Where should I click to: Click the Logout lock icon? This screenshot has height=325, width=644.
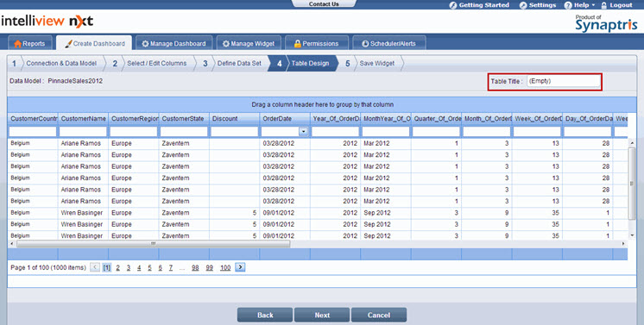point(603,5)
